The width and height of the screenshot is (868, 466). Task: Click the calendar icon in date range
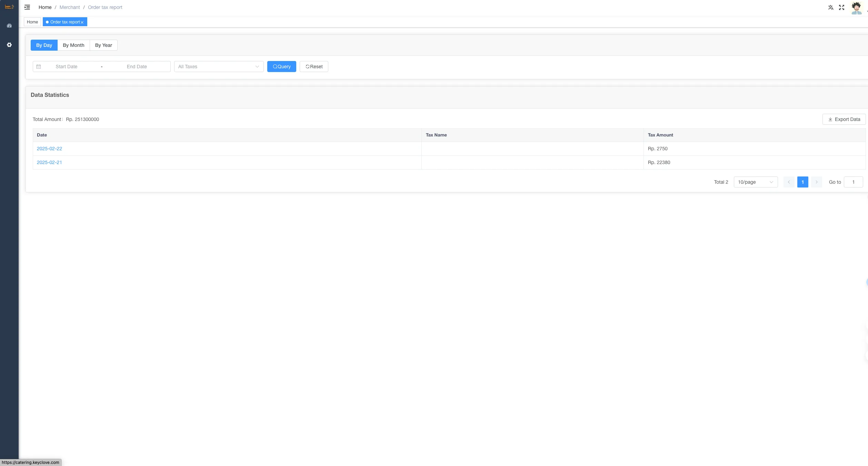point(39,67)
